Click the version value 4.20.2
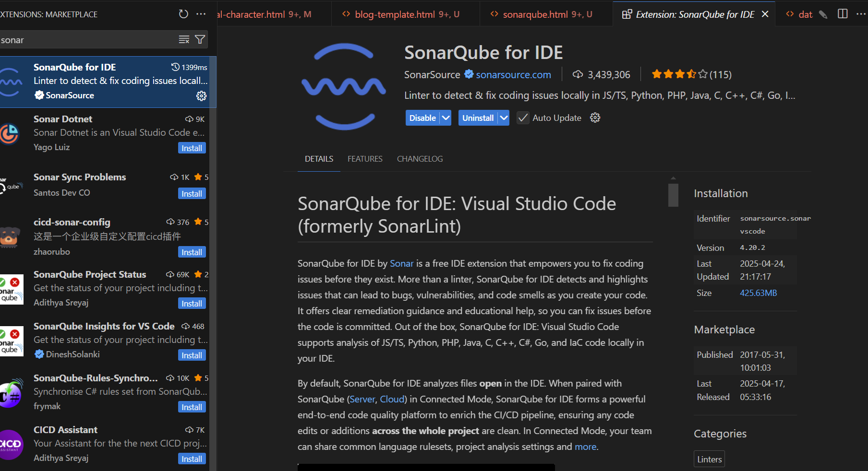868x471 pixels. (752, 247)
